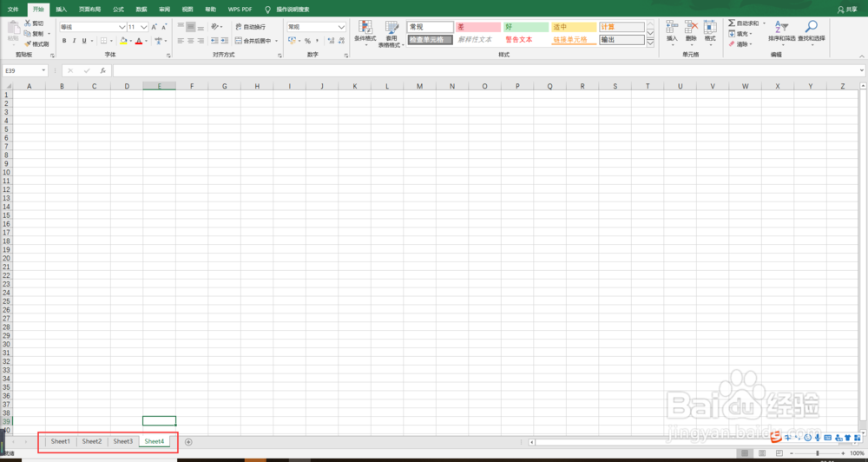Expand the cell styles gallery more arrow
The image size is (868, 462).
click(x=650, y=42)
